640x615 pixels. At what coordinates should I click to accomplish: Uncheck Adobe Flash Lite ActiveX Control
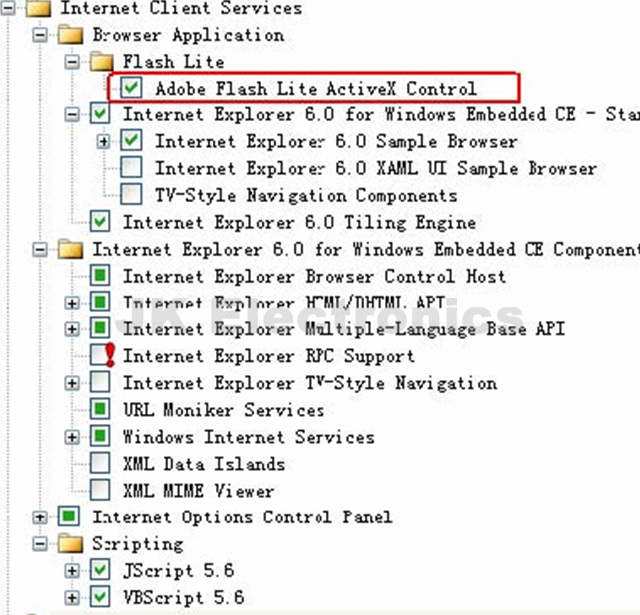[x=131, y=88]
